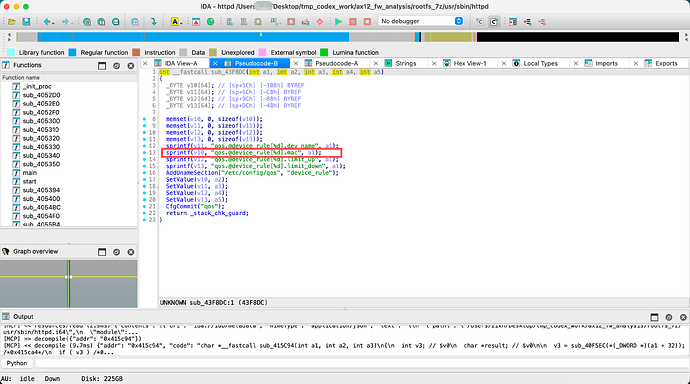Select _init_proc in Functions list
690x384 pixels.
37,86
